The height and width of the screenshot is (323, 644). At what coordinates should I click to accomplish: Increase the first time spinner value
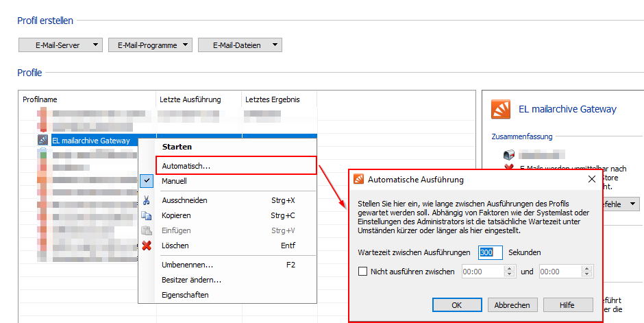(509, 268)
